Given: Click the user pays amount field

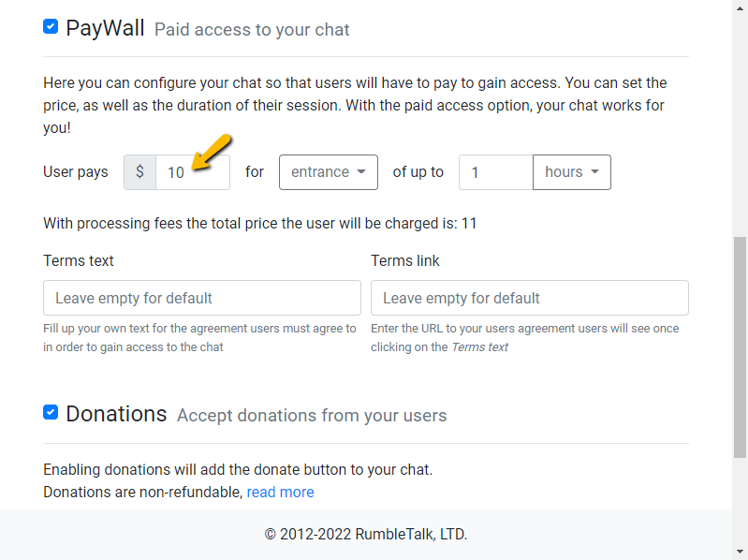Looking at the screenshot, I should 193,172.
